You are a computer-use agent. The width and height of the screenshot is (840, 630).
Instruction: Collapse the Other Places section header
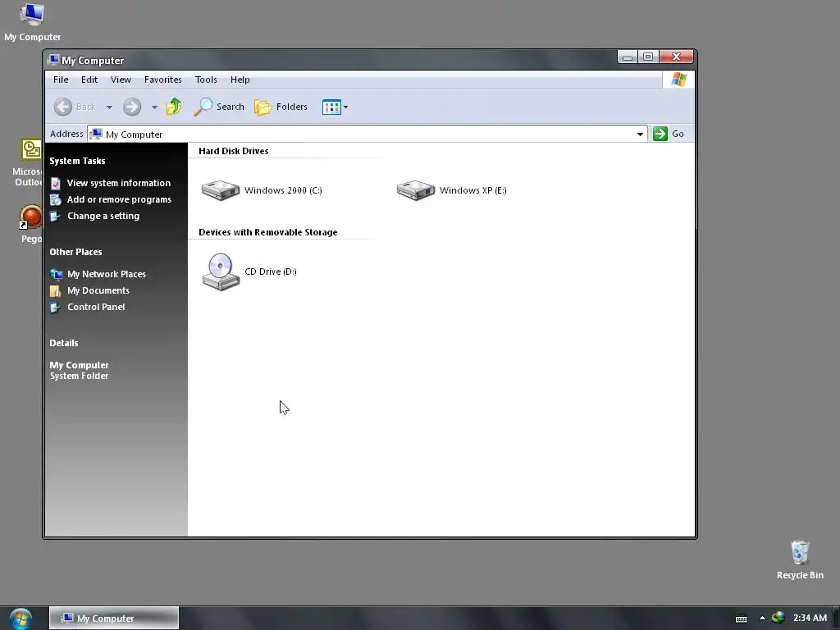tap(75, 252)
